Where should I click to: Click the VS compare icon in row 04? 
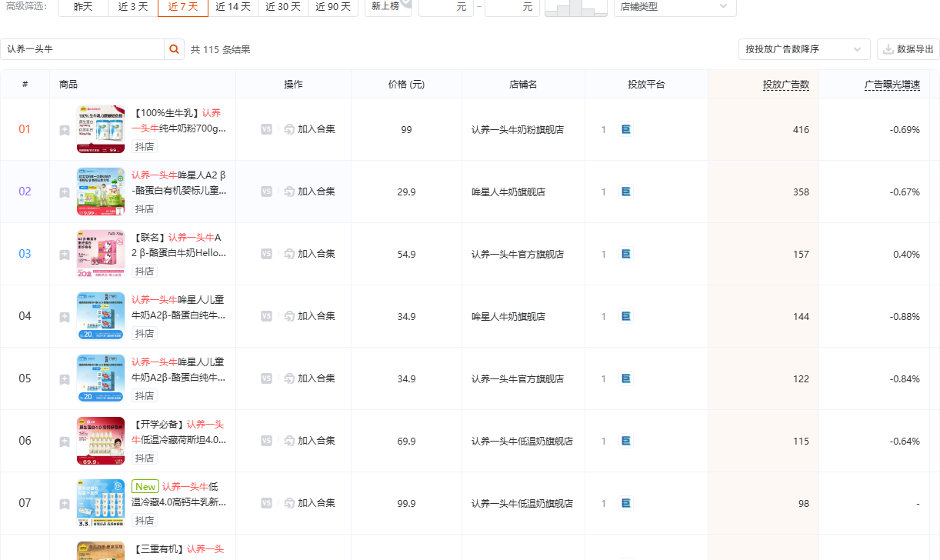click(266, 316)
